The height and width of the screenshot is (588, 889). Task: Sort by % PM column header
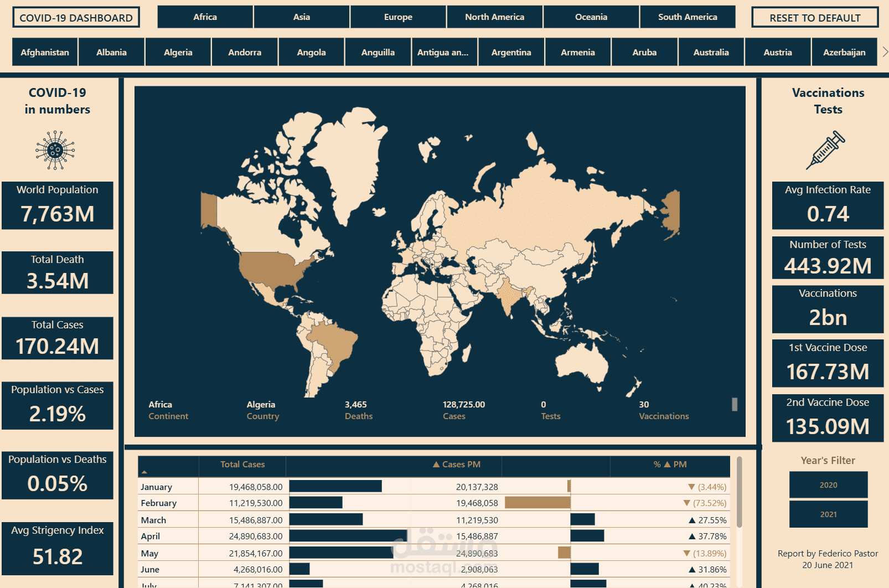(x=670, y=465)
